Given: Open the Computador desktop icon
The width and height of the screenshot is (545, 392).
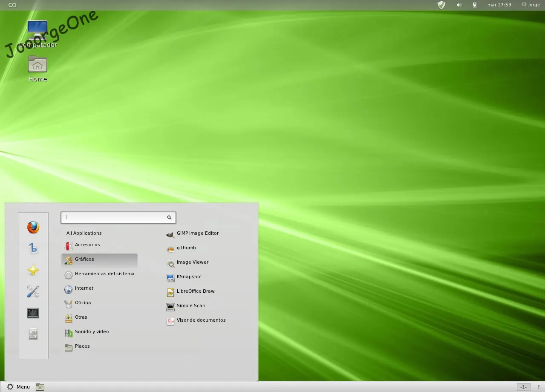Looking at the screenshot, I should [37, 34].
